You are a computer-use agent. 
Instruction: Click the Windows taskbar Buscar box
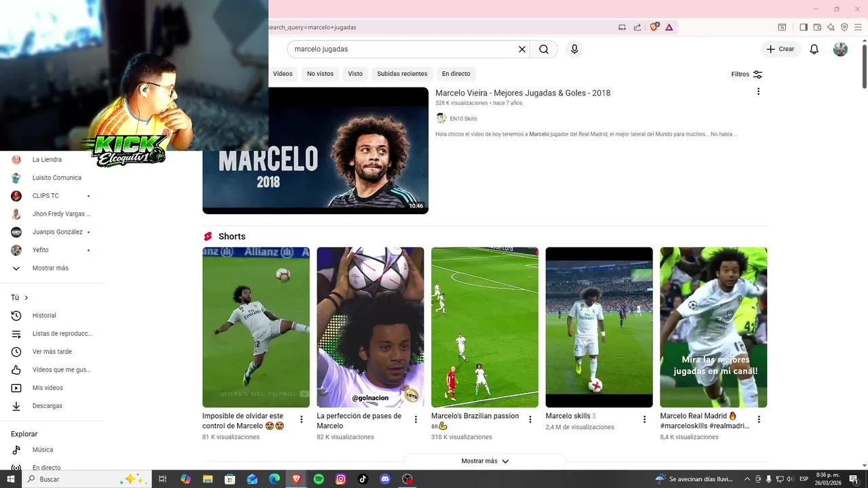click(87, 479)
